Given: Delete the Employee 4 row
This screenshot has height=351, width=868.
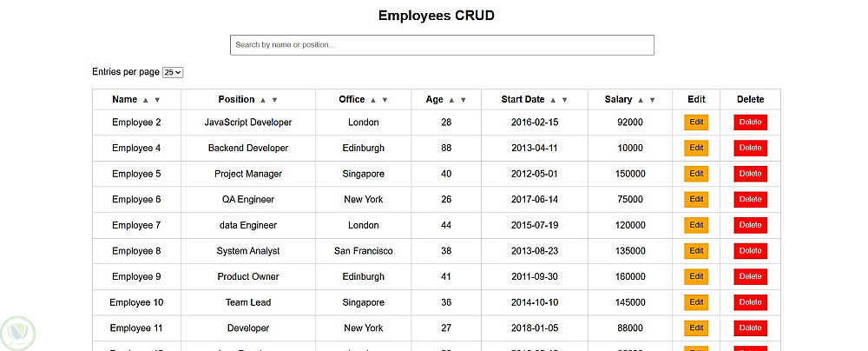Looking at the screenshot, I should click(x=750, y=149).
